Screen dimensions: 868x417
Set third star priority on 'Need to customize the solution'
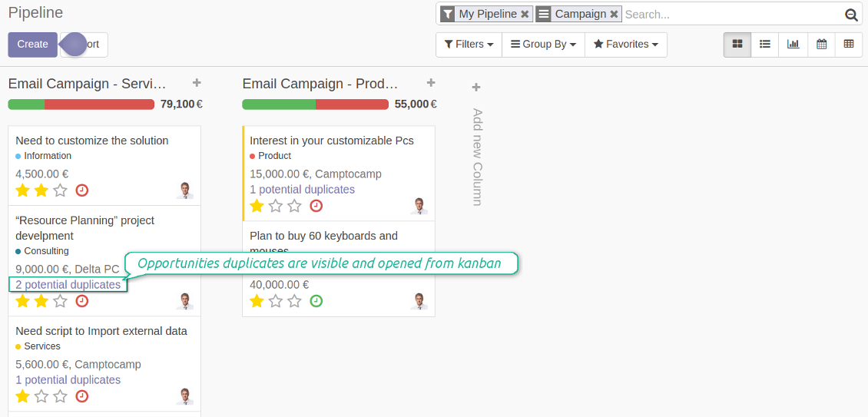[60, 190]
